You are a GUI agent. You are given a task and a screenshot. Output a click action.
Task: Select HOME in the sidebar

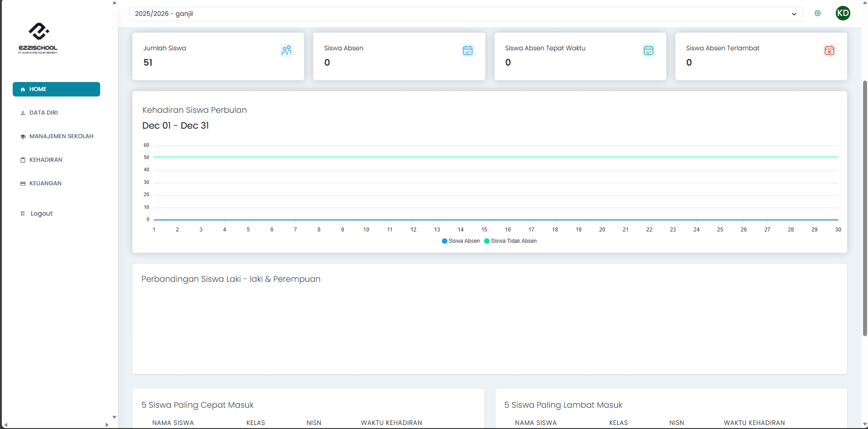click(56, 89)
